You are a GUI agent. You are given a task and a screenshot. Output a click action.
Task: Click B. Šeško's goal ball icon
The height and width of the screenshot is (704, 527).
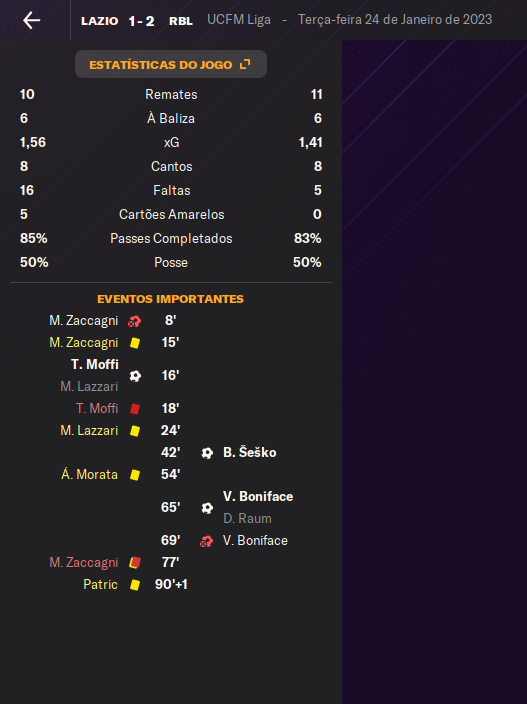point(207,453)
